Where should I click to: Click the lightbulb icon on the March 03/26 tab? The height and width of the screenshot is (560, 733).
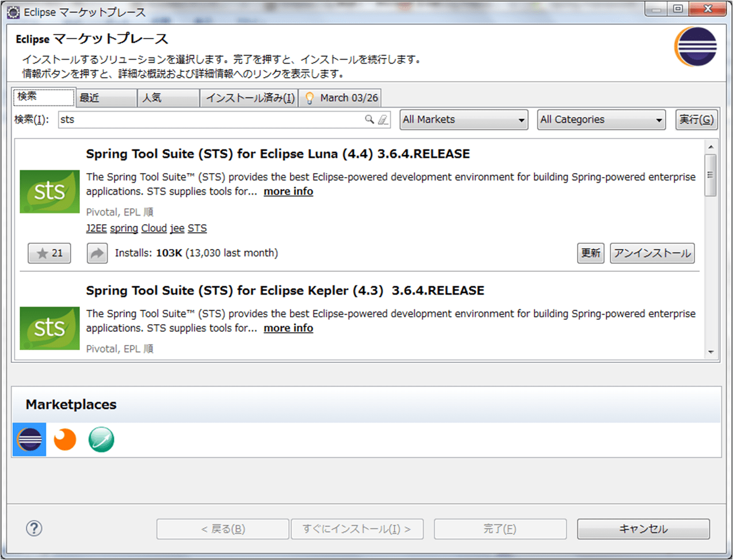[x=310, y=98]
